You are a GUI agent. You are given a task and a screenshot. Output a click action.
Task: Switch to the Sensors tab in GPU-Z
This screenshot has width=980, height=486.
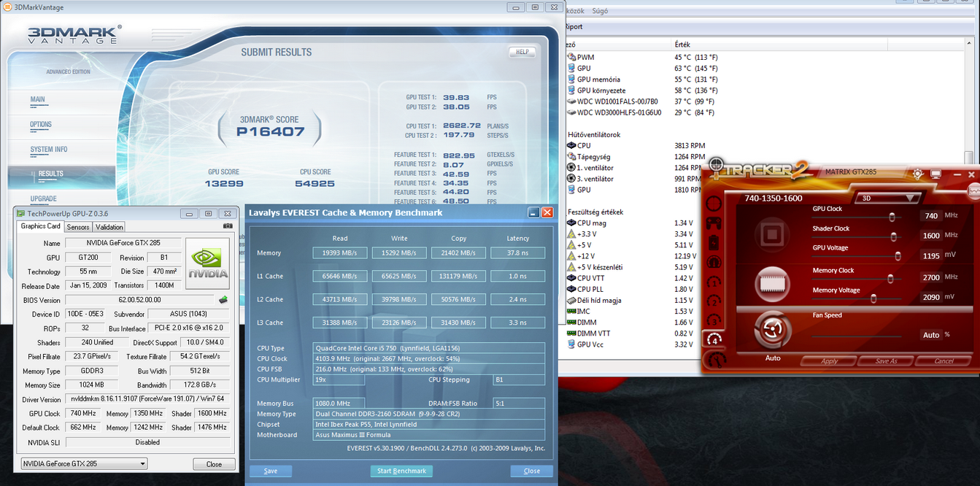click(78, 227)
